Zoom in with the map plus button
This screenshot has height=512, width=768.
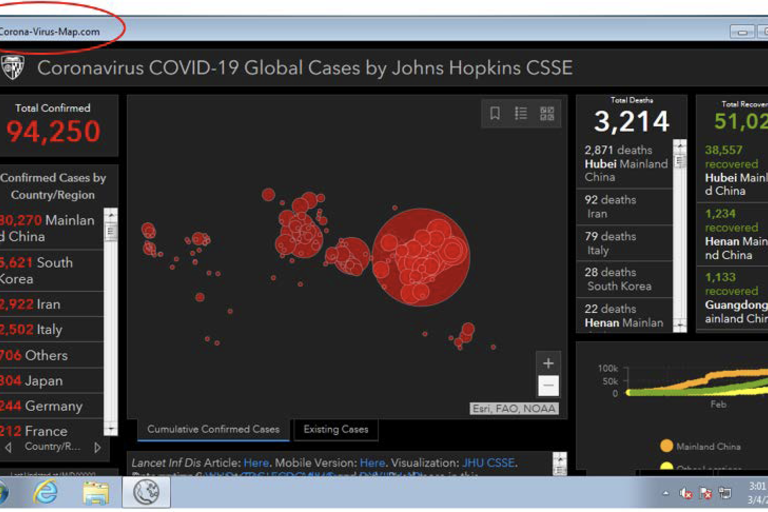(x=548, y=363)
